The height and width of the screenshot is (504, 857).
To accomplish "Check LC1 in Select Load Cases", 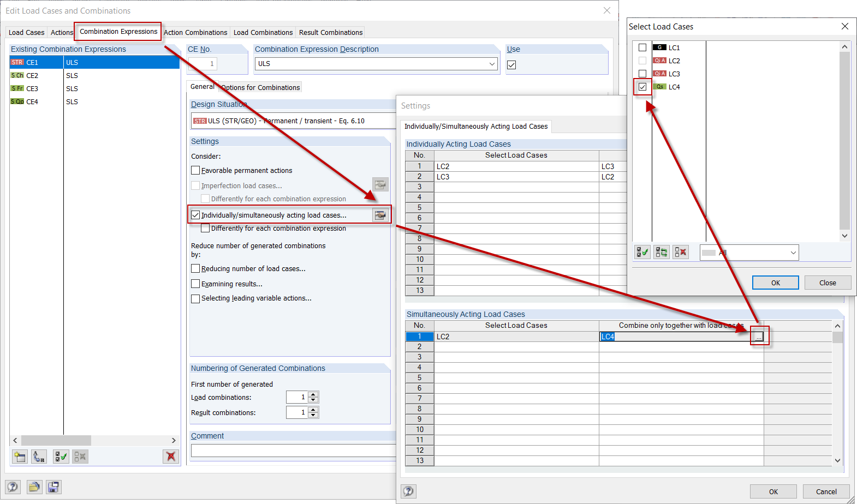I will tap(642, 47).
